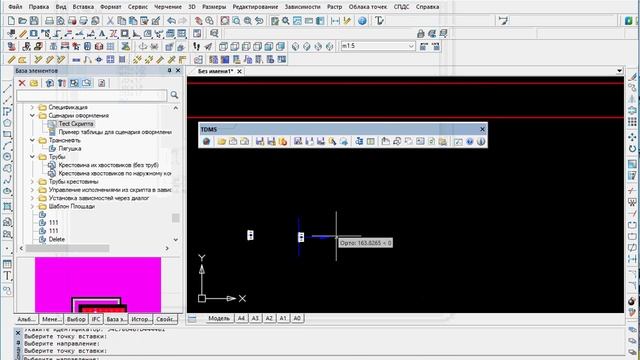
Task: Click the flame save icon in TDMS toolbar
Action: click(x=283, y=142)
